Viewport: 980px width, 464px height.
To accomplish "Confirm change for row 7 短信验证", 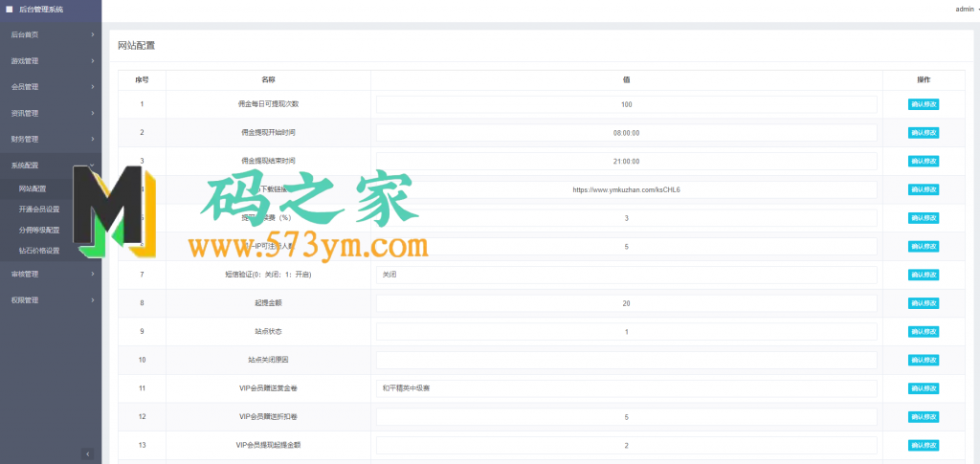I will tap(924, 275).
